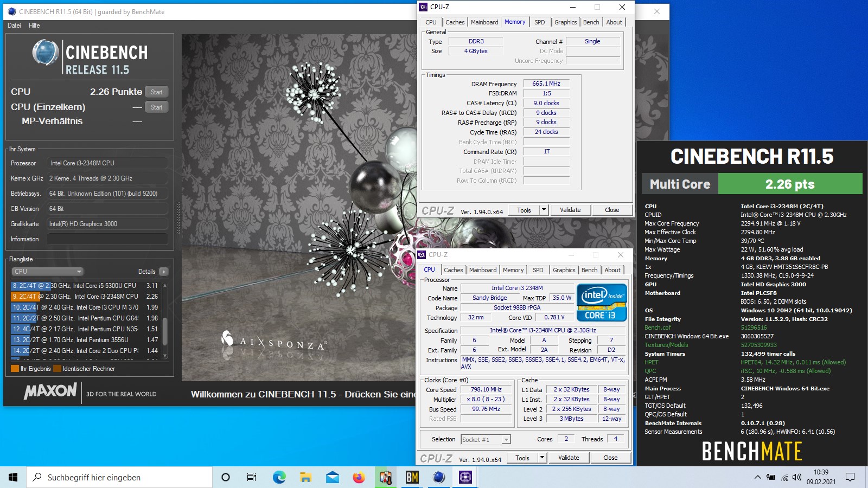Open Mainboard tab in lower CPU-Z
868x488 pixels.
(x=483, y=270)
